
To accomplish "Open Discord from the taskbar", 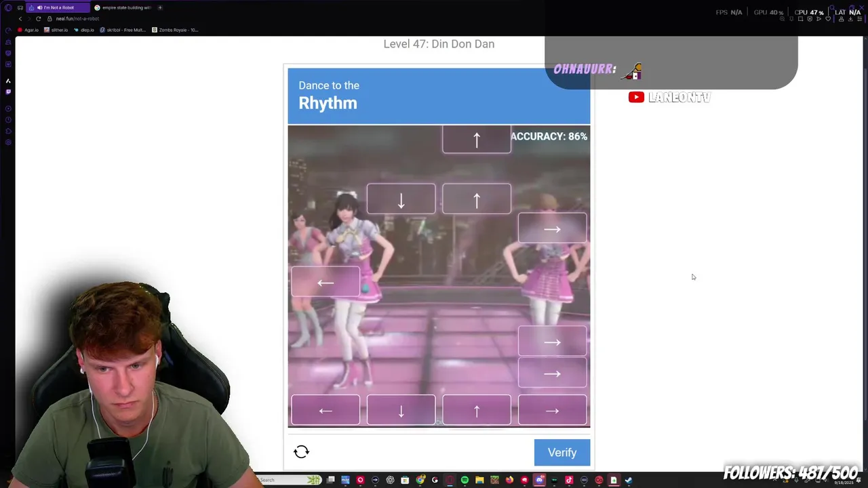I will 539,480.
